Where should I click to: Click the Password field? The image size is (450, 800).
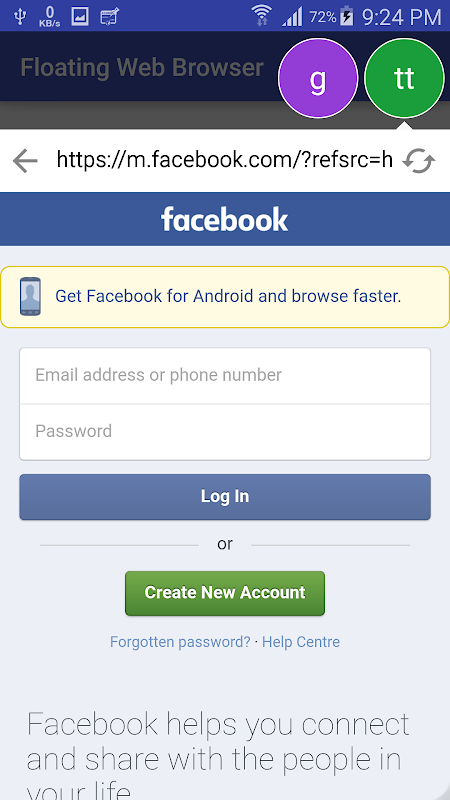pyautogui.click(x=225, y=432)
